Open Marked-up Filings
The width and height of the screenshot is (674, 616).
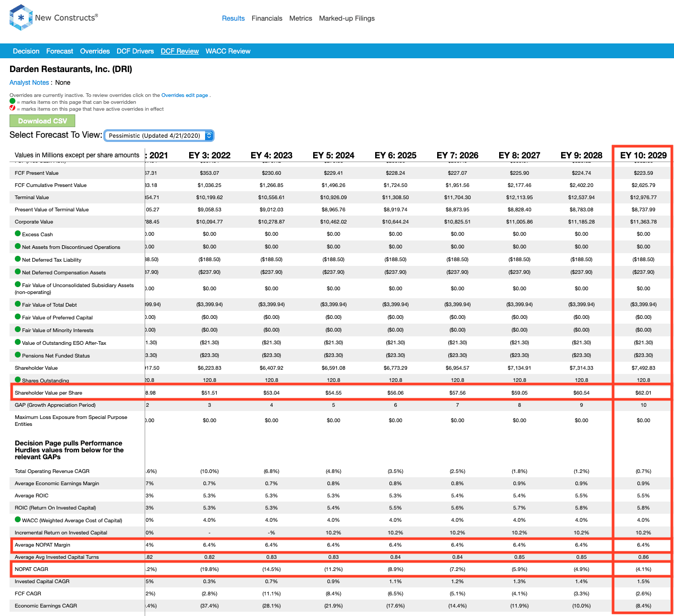click(347, 18)
